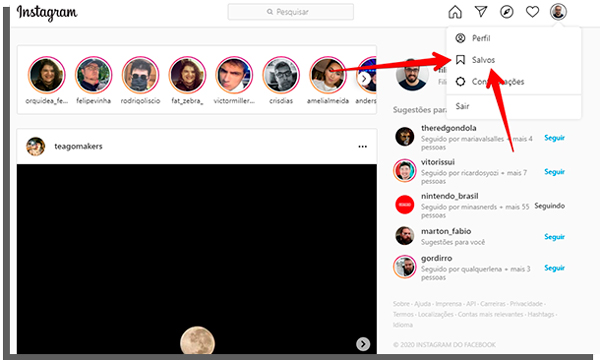Follow gordirro with Seguir
The width and height of the screenshot is (600, 360).
coord(554,268)
